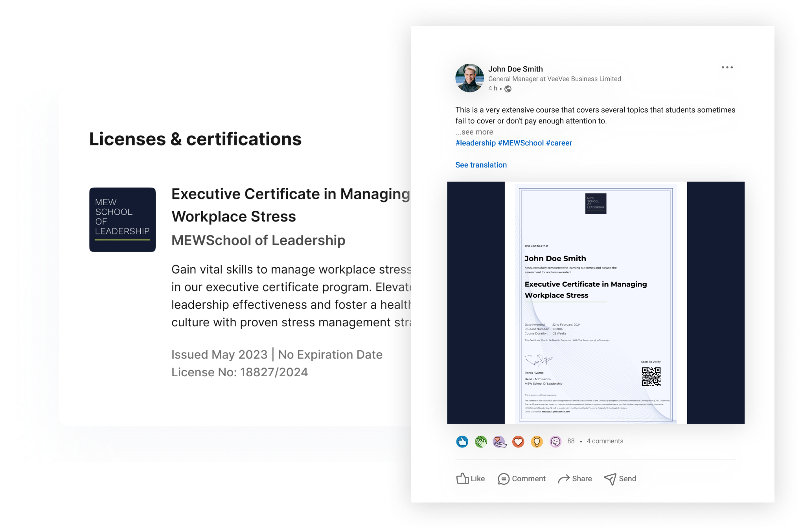Click the Issued May 2023 date text
802x532 pixels.
pyautogui.click(x=219, y=354)
